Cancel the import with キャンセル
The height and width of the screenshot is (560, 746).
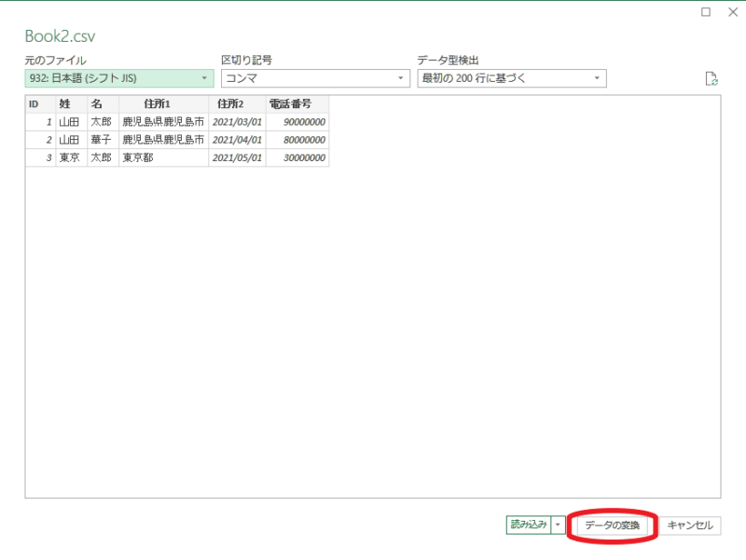(x=691, y=526)
